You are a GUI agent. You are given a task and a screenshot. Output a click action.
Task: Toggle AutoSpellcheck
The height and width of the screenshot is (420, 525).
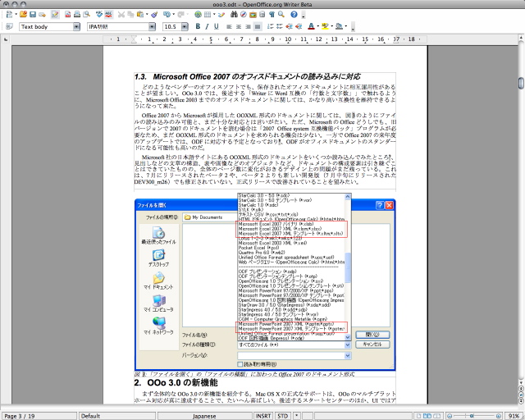point(108,15)
